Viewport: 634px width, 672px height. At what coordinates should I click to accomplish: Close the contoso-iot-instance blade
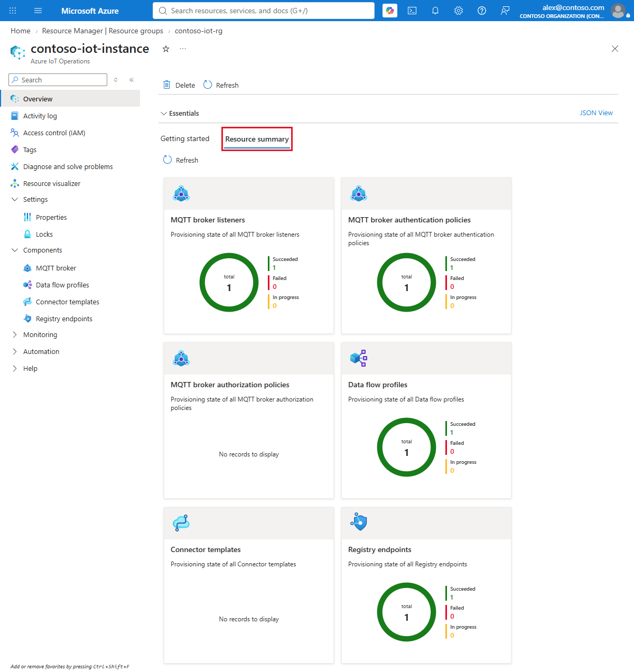click(615, 49)
